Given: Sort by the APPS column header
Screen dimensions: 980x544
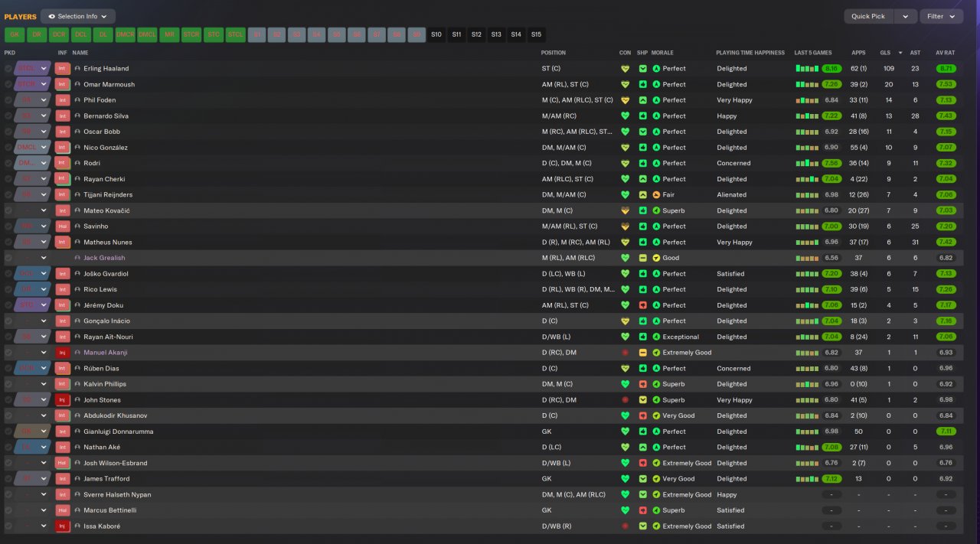Looking at the screenshot, I should click(858, 53).
